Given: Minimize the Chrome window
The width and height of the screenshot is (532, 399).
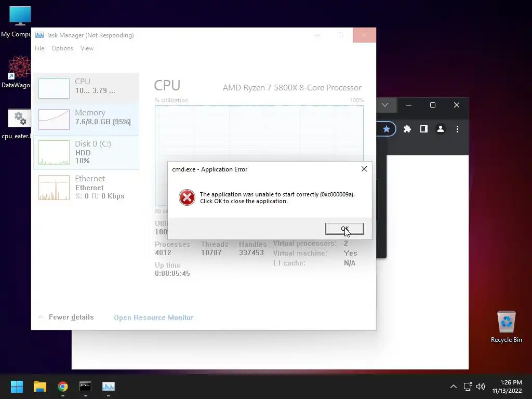Looking at the screenshot, I should pyautogui.click(x=409, y=105).
